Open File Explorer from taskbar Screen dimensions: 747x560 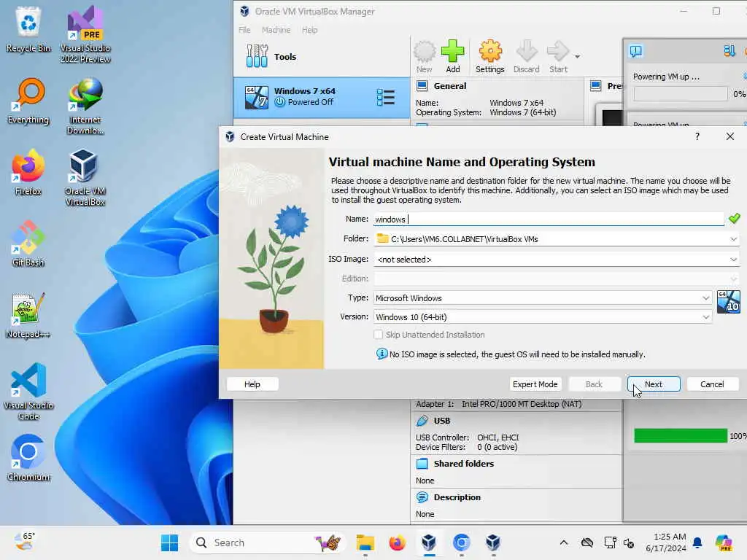pos(365,542)
